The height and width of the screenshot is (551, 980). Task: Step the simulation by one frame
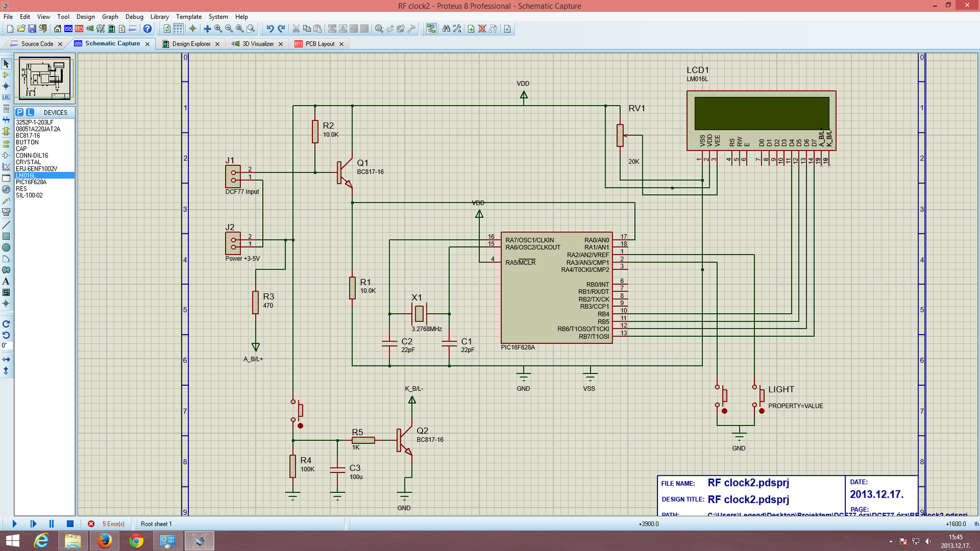33,524
